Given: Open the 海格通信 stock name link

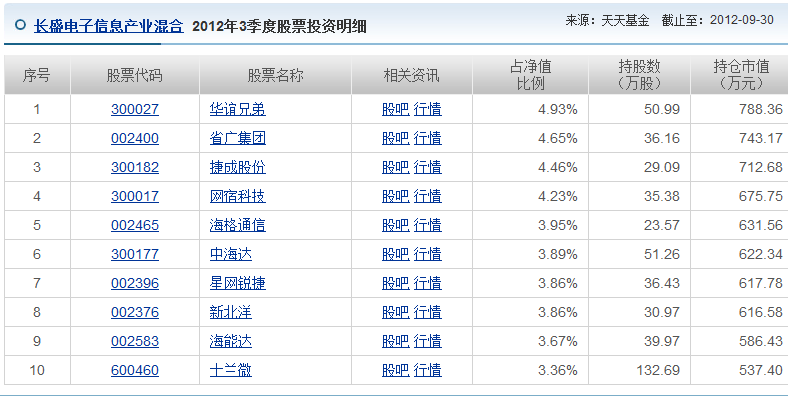Looking at the screenshot, I should pos(238,225).
